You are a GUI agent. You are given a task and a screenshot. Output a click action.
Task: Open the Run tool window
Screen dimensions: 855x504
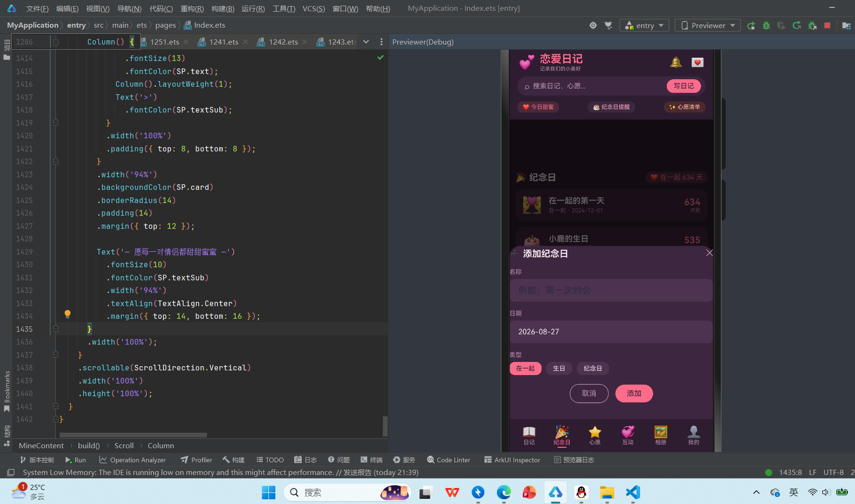76,460
